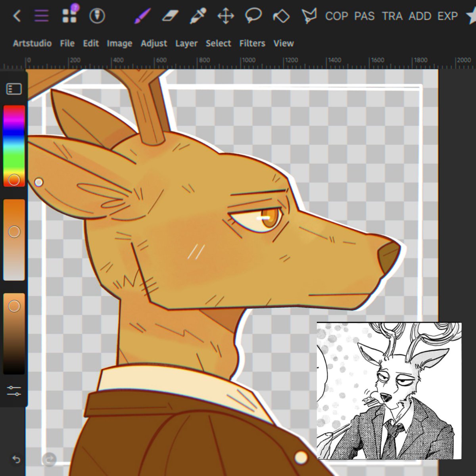Click the back chevron arrow
This screenshot has height=476, width=476.
[x=17, y=16]
